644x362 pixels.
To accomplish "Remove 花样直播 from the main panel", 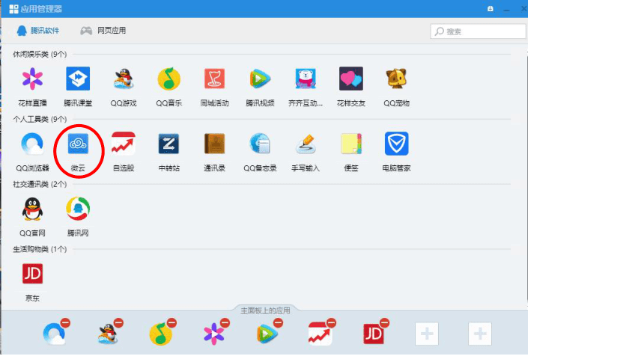I will click(225, 323).
